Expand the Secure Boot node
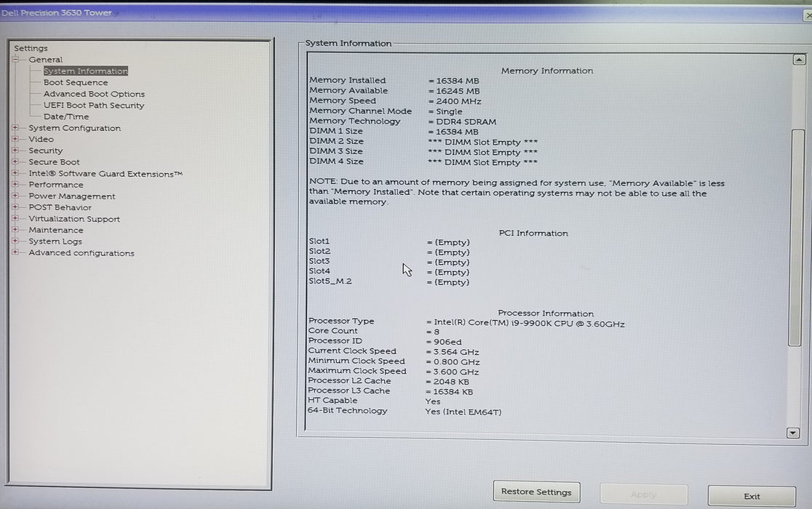812x509 pixels. point(15,162)
